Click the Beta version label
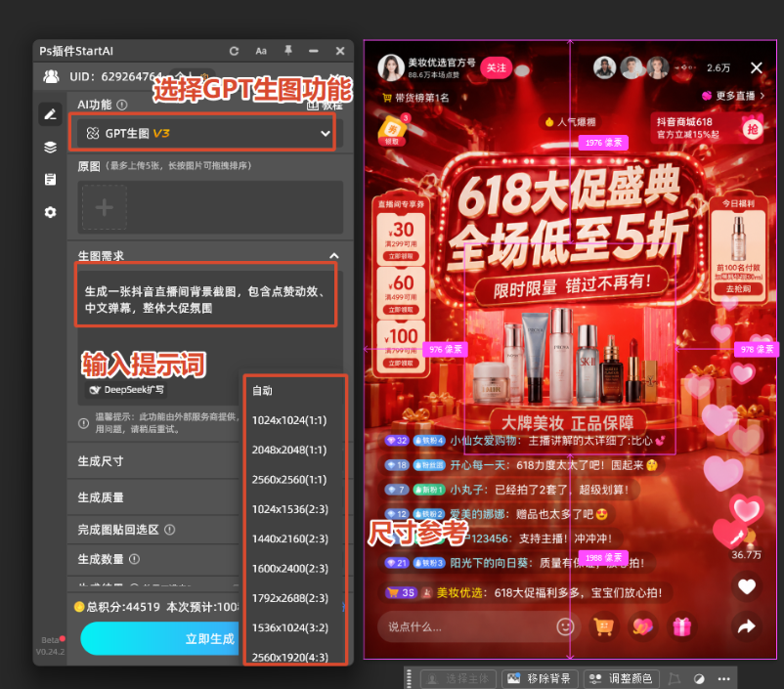This screenshot has width=784, height=689. click(x=50, y=640)
